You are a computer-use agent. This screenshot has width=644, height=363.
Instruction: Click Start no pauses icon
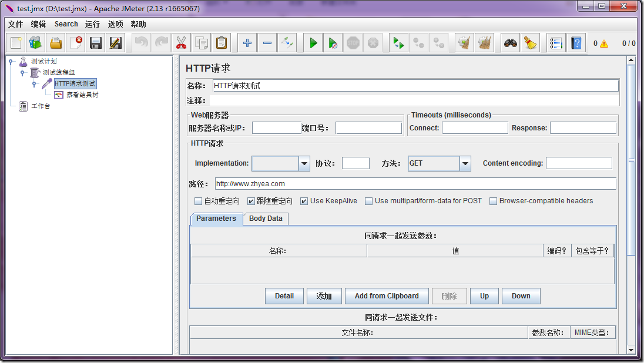coord(333,43)
